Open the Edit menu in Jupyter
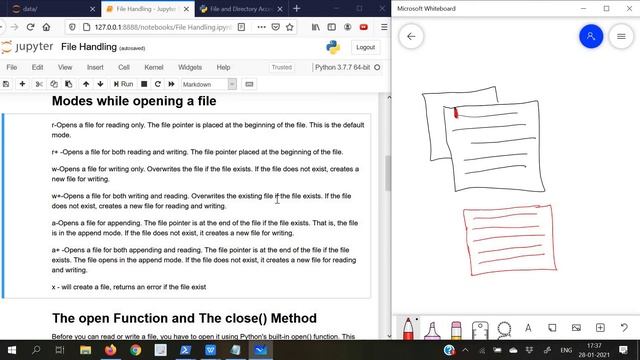Image resolution: width=640 pixels, height=360 pixels. click(x=38, y=67)
